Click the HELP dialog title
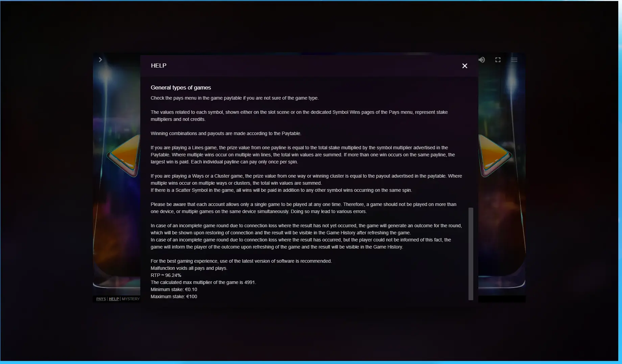Viewport: 622px width, 364px height. [x=159, y=66]
